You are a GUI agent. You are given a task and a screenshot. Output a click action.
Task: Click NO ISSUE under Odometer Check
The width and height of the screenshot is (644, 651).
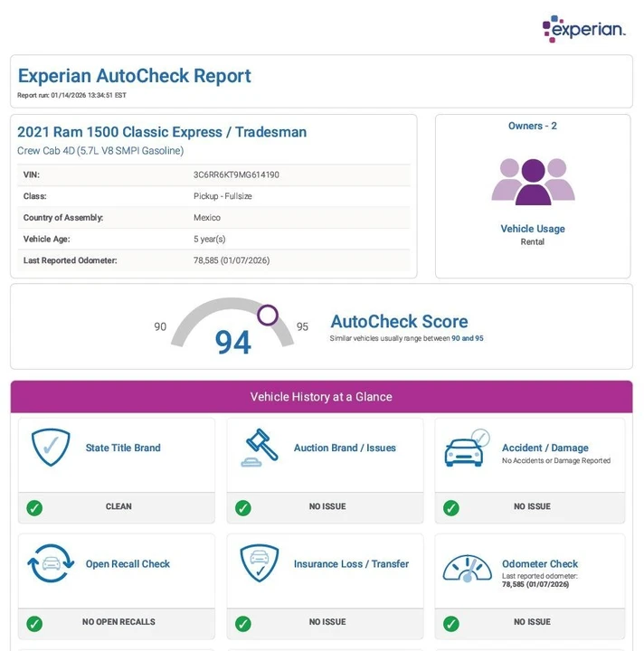533,622
